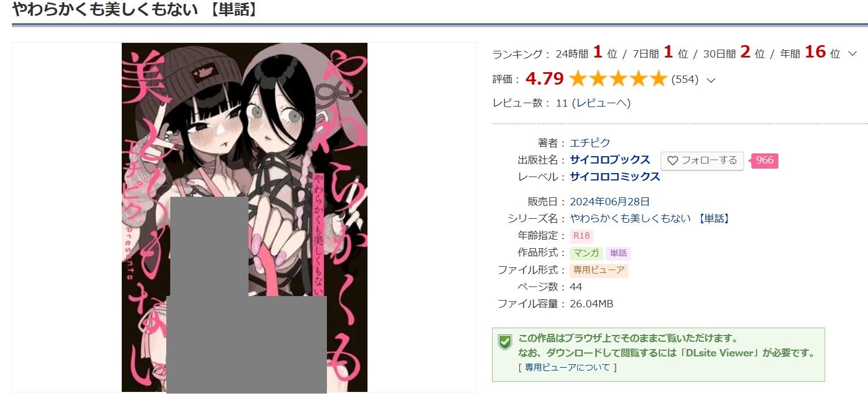Image resolution: width=868 pixels, height=397 pixels.
Task: Expand the rating breakdown chevron
Action: [x=711, y=80]
